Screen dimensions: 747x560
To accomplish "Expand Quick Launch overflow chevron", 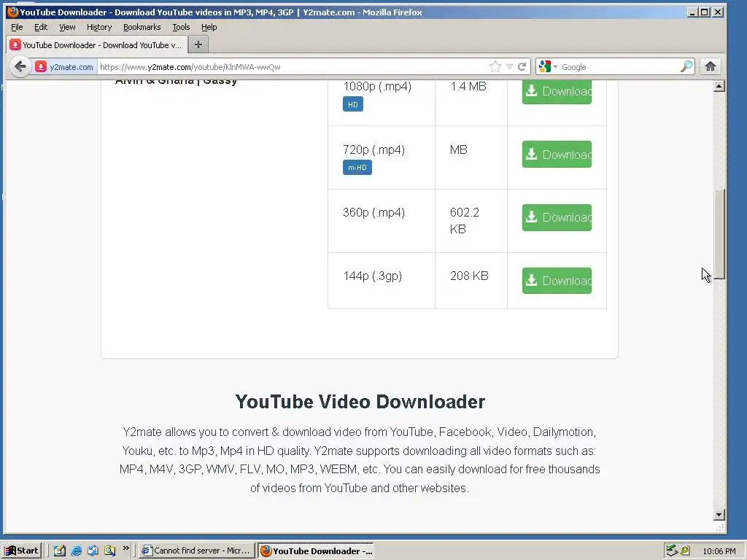I will click(125, 548).
